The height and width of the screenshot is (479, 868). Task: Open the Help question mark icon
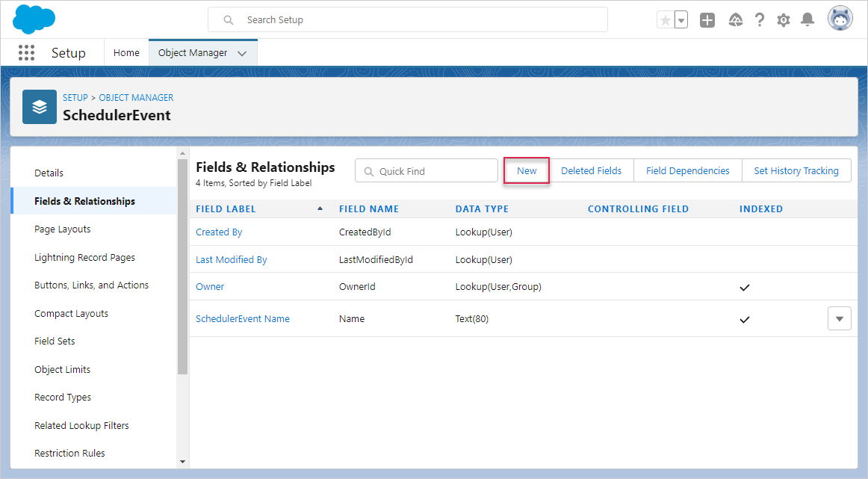(759, 20)
